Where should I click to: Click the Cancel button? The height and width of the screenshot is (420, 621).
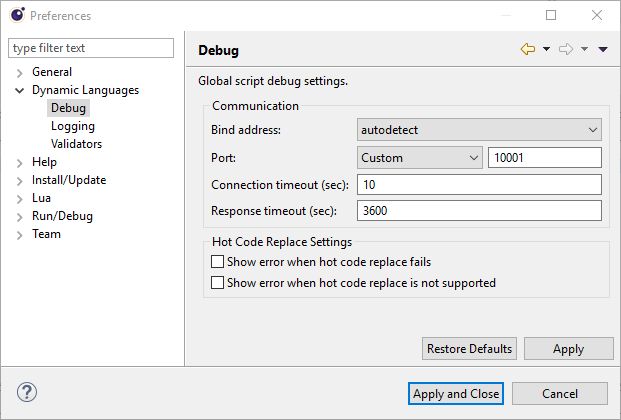click(560, 393)
